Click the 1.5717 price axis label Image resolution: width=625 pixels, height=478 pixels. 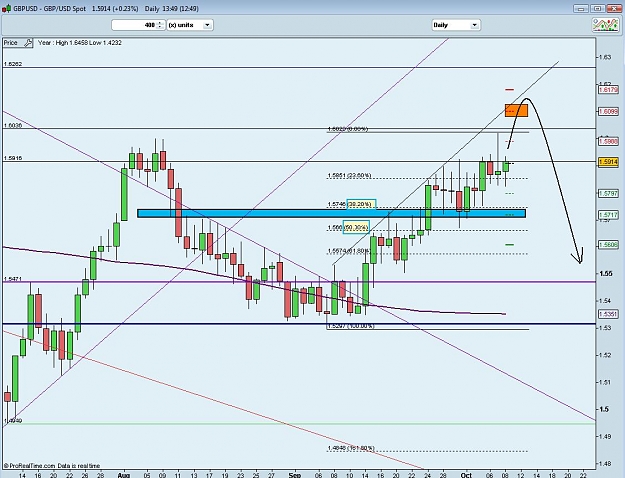608,215
